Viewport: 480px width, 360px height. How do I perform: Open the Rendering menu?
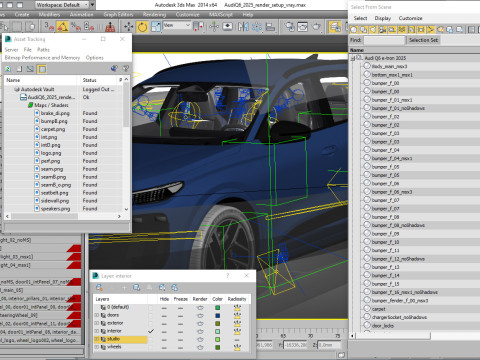154,14
